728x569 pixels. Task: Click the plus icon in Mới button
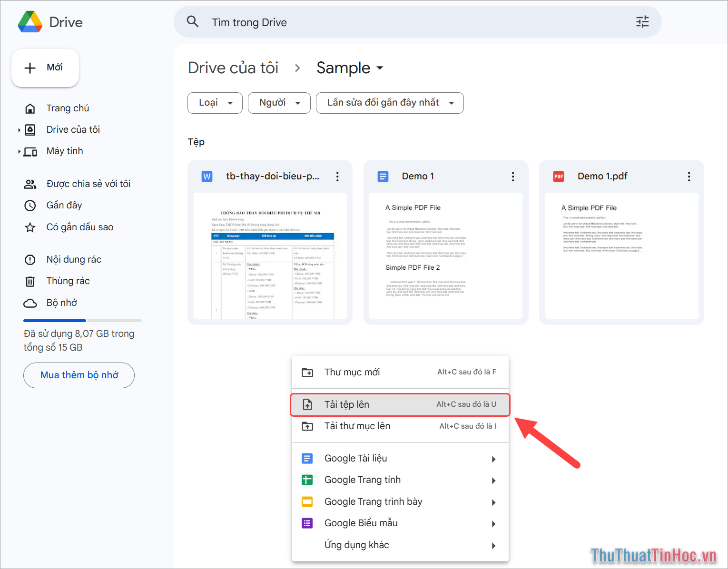click(x=30, y=68)
